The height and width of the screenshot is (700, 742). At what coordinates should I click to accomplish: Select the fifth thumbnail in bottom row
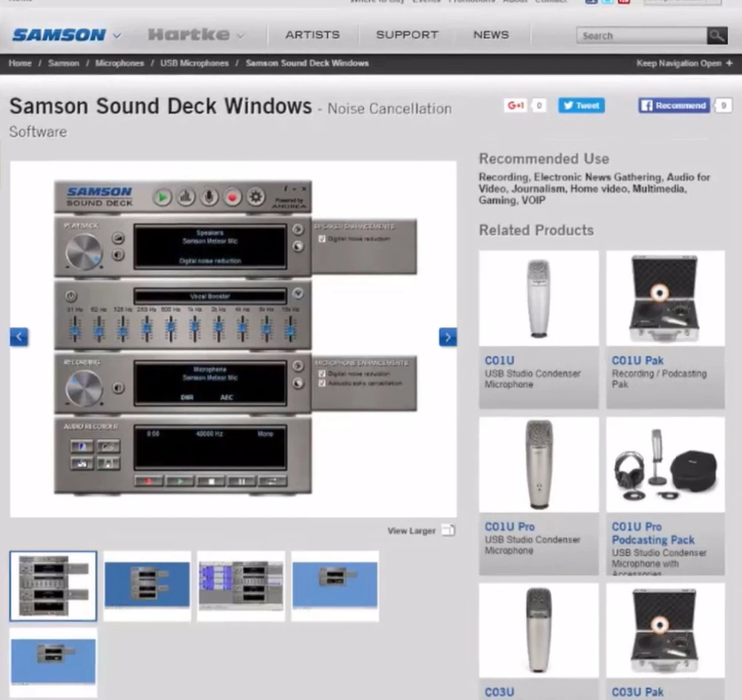[53, 663]
